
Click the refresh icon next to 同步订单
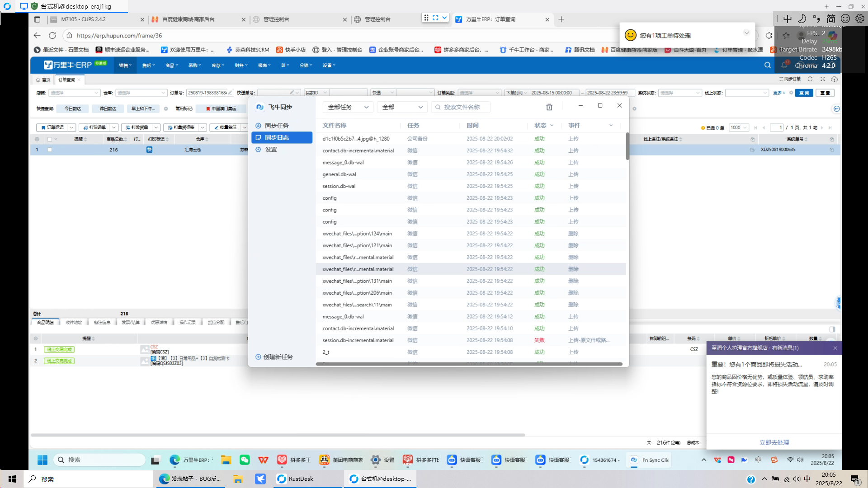tap(810, 79)
